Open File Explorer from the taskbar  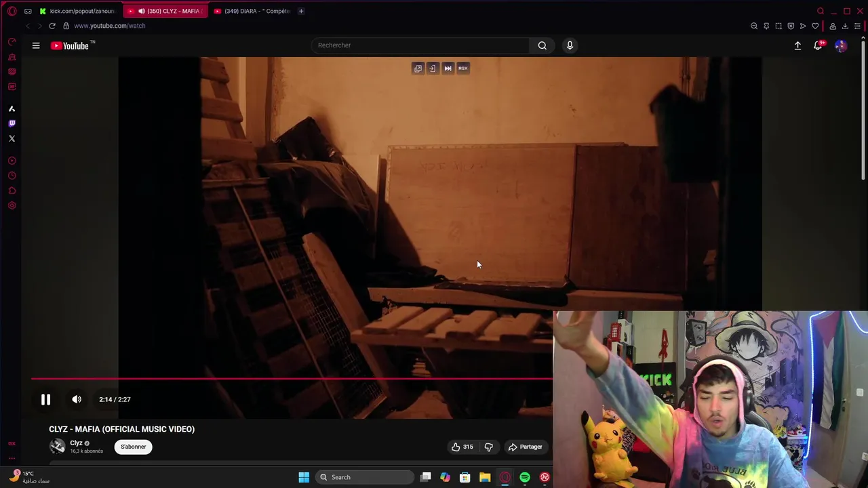tap(485, 477)
